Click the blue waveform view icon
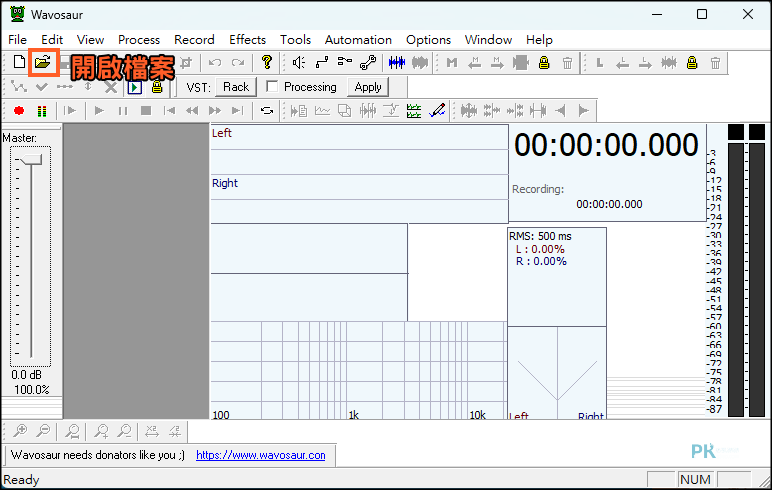 [x=397, y=63]
